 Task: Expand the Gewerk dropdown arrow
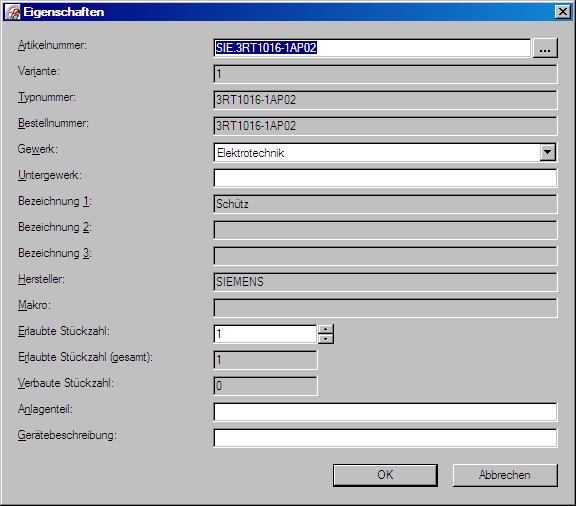tap(547, 152)
